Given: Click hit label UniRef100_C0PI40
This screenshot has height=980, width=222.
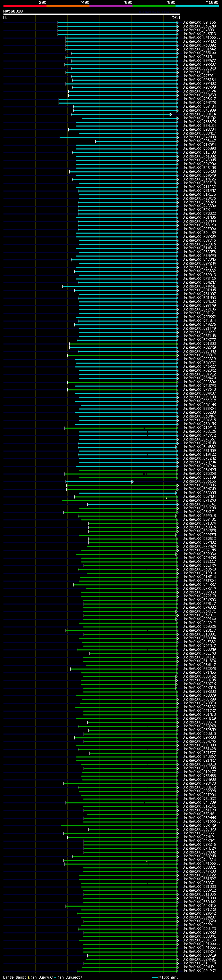Looking at the screenshot, I should (199, 619).
